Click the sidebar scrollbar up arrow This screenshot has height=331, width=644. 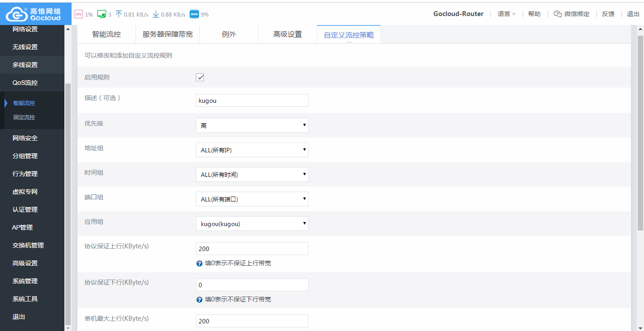tap(68, 29)
